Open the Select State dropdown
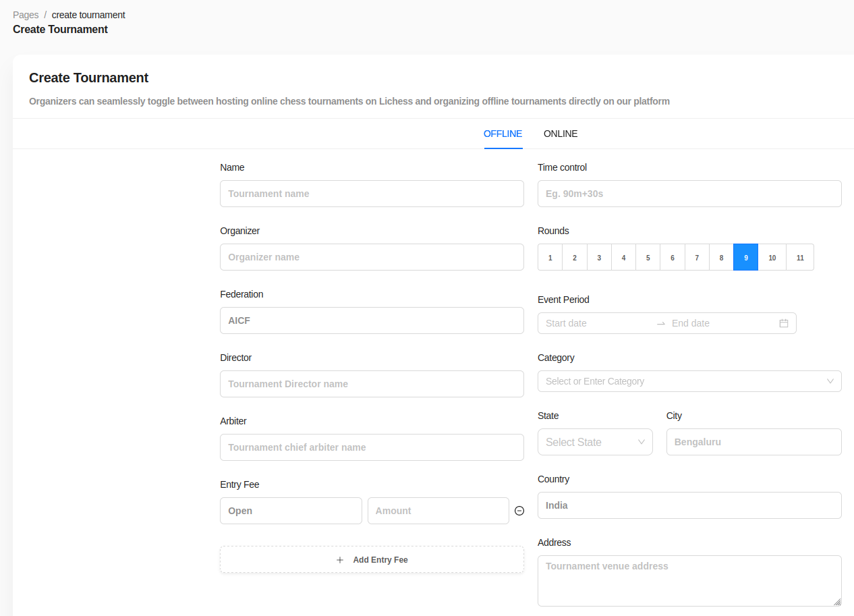Image resolution: width=854 pixels, height=616 pixels. [595, 442]
